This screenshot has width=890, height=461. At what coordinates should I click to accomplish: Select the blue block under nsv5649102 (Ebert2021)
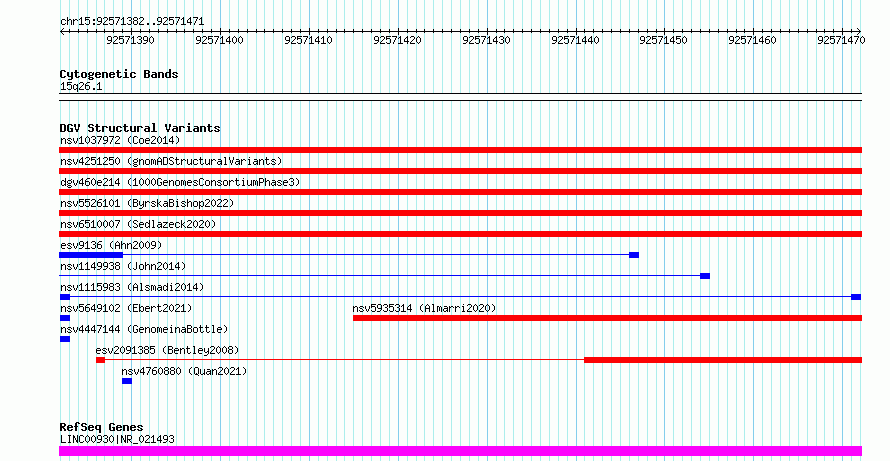pos(65,318)
